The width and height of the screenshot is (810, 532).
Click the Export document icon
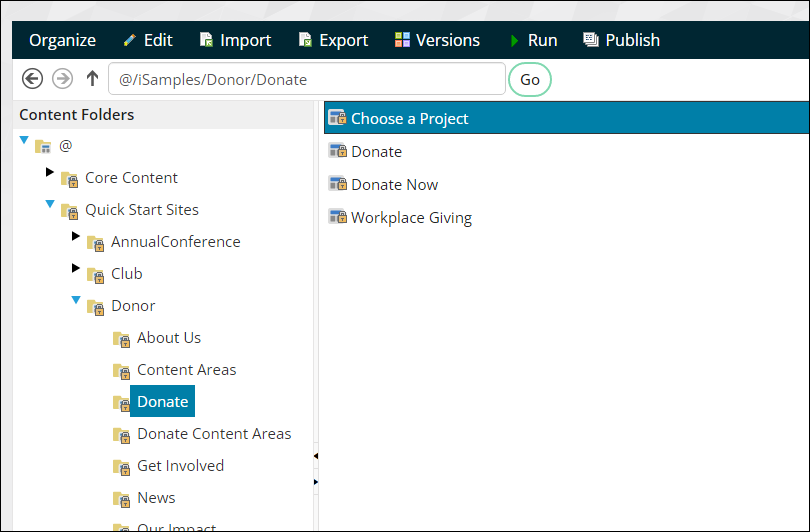305,40
